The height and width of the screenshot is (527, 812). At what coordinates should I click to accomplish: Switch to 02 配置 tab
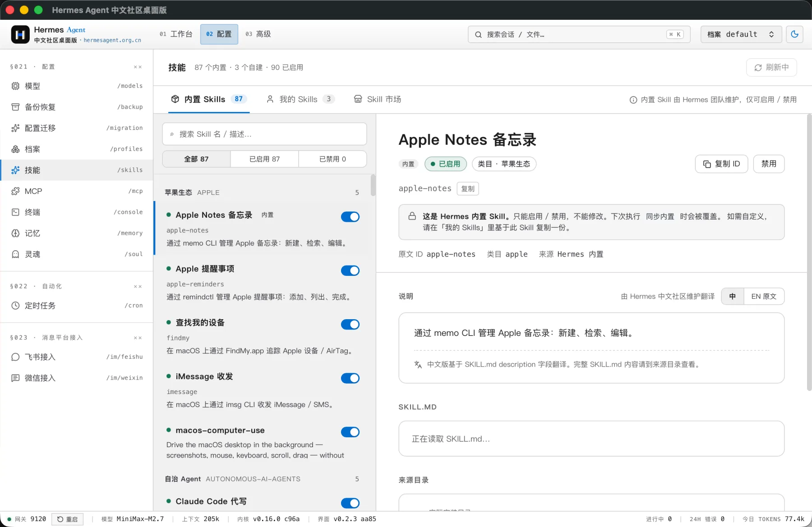(219, 34)
